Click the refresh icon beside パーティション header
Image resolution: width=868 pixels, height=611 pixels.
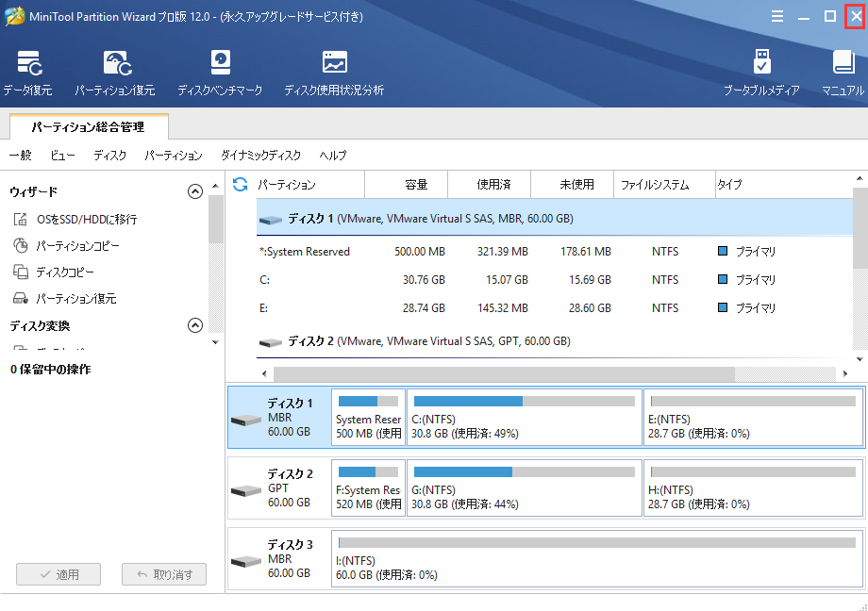point(241,185)
